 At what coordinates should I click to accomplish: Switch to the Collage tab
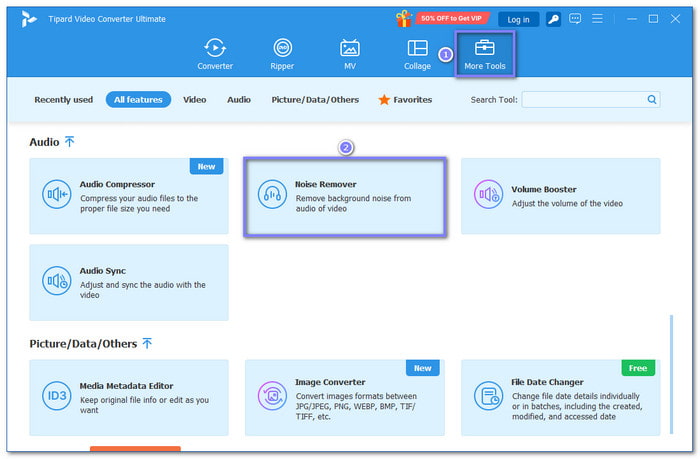click(417, 54)
